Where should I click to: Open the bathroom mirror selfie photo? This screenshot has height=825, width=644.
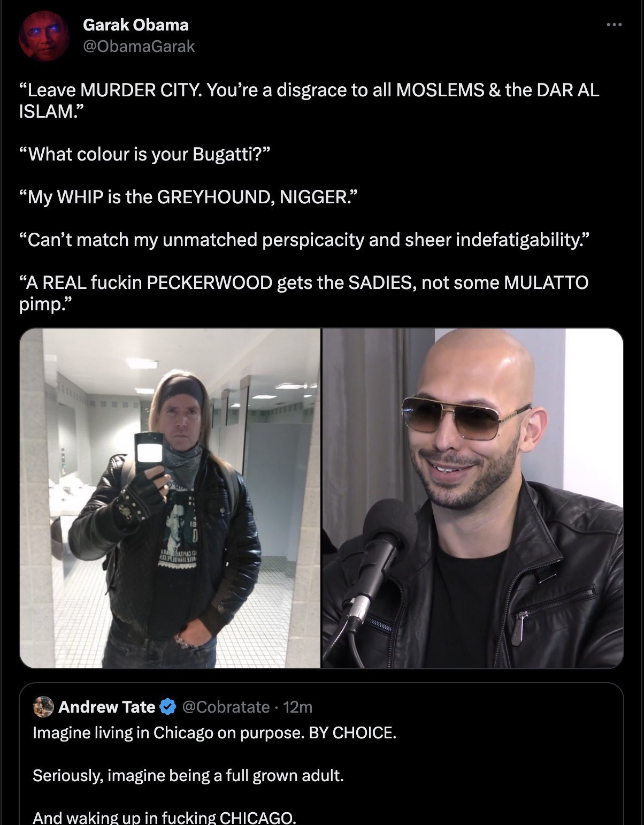[170, 498]
